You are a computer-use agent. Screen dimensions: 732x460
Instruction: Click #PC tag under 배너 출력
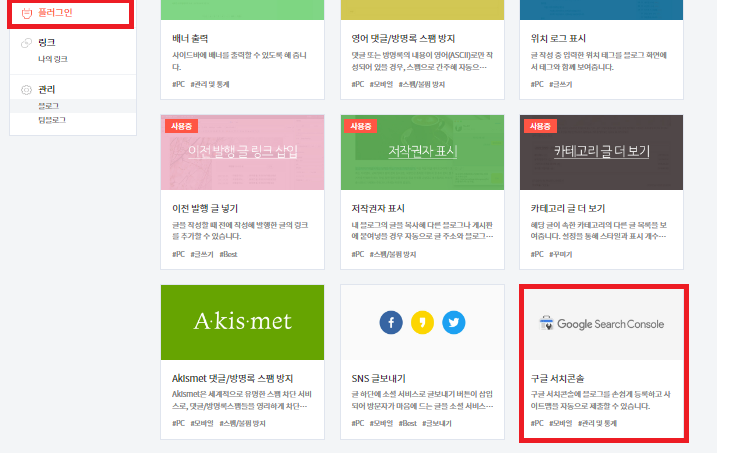(178, 85)
